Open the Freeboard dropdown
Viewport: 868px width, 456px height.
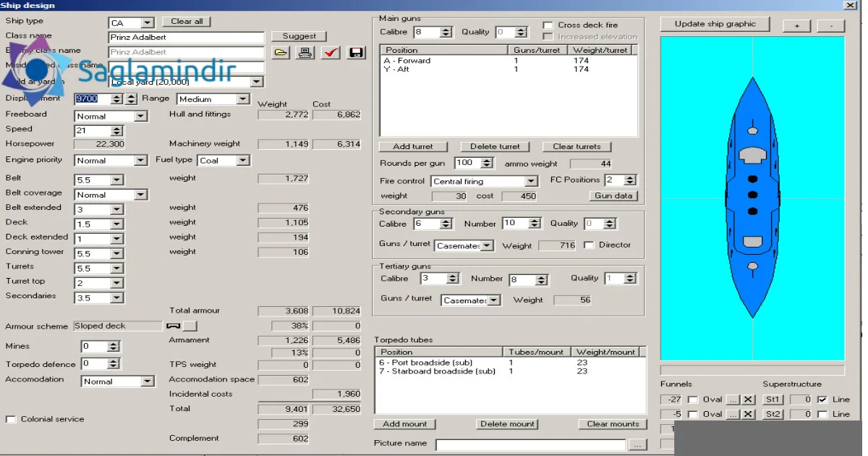(x=140, y=117)
